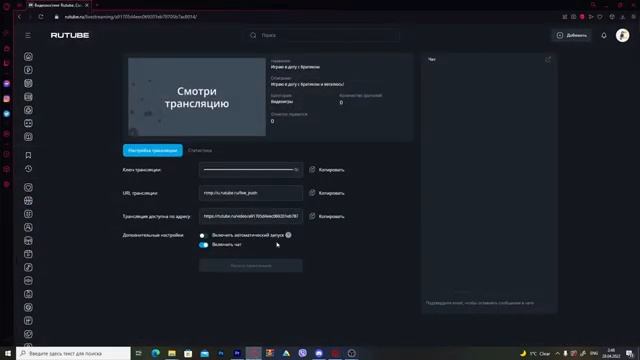Viewport: 640px width, 360px height.
Task: Click Копировать for broadcast address
Action: pyautogui.click(x=331, y=217)
